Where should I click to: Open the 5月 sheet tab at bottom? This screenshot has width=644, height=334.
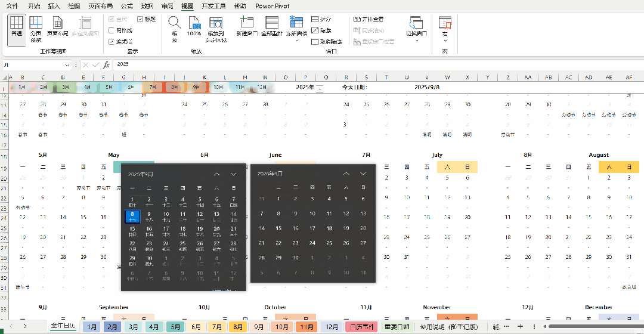(175, 327)
